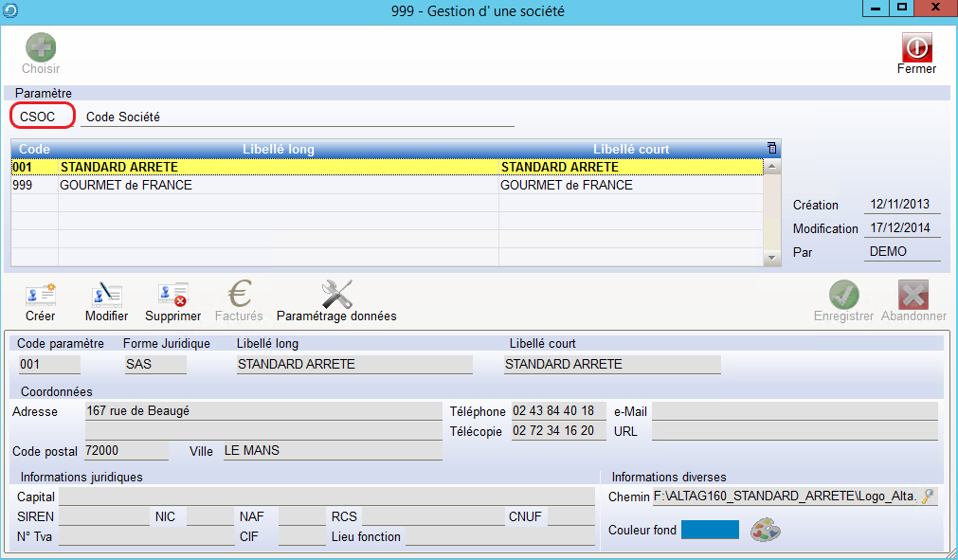Viewport: 958px width, 560px height.
Task: Click the Enregistrer green checkmark
Action: pyautogui.click(x=843, y=295)
